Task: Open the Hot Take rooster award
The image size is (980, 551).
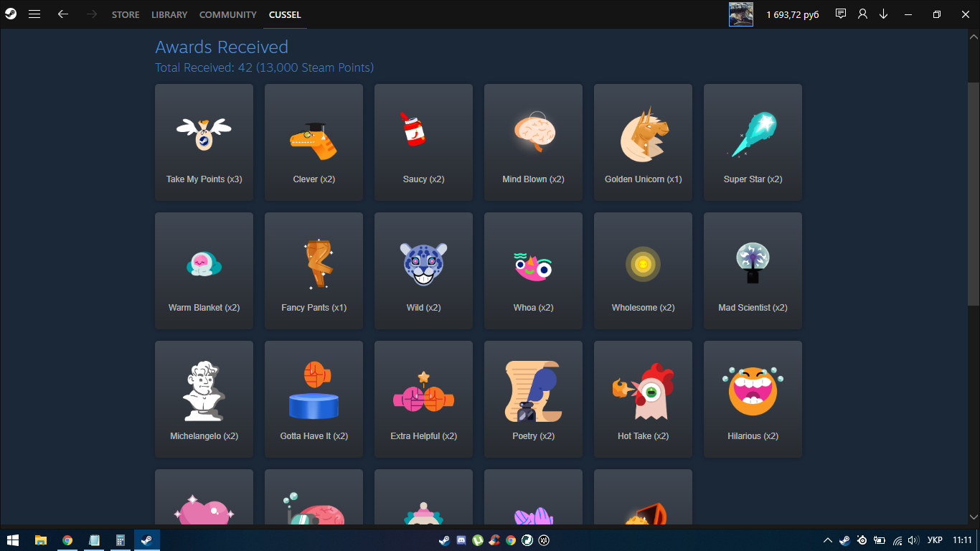Action: [x=644, y=399]
